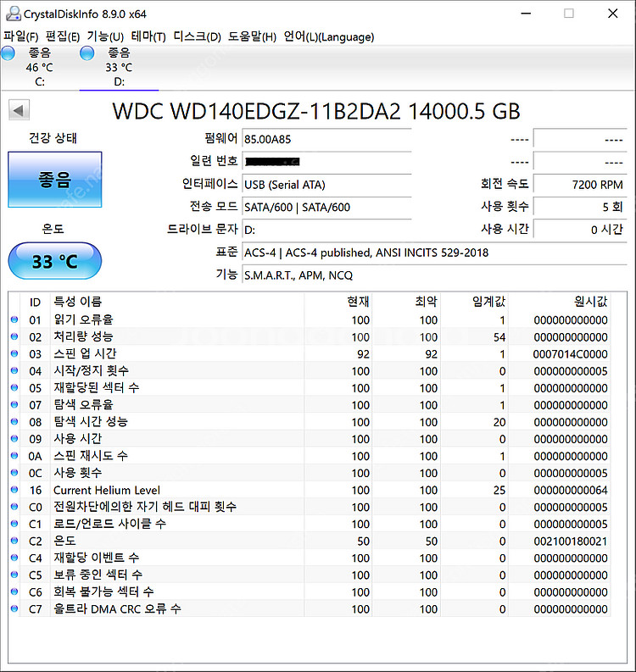Minimize the CrystalDiskInfo window

tap(526, 14)
